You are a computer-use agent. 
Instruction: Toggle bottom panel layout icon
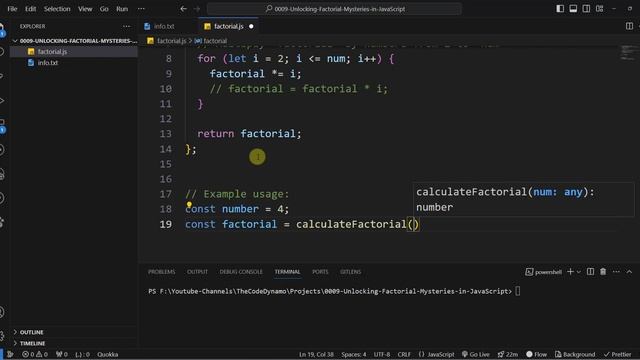(573, 9)
